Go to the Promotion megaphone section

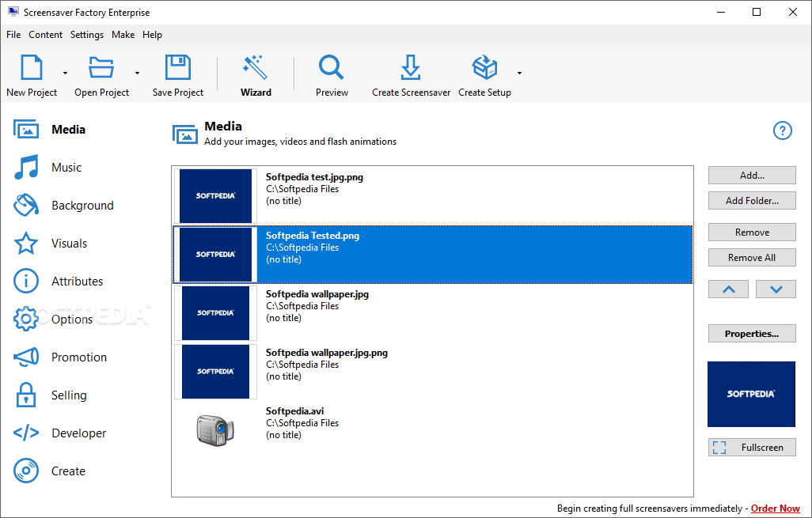click(x=26, y=357)
